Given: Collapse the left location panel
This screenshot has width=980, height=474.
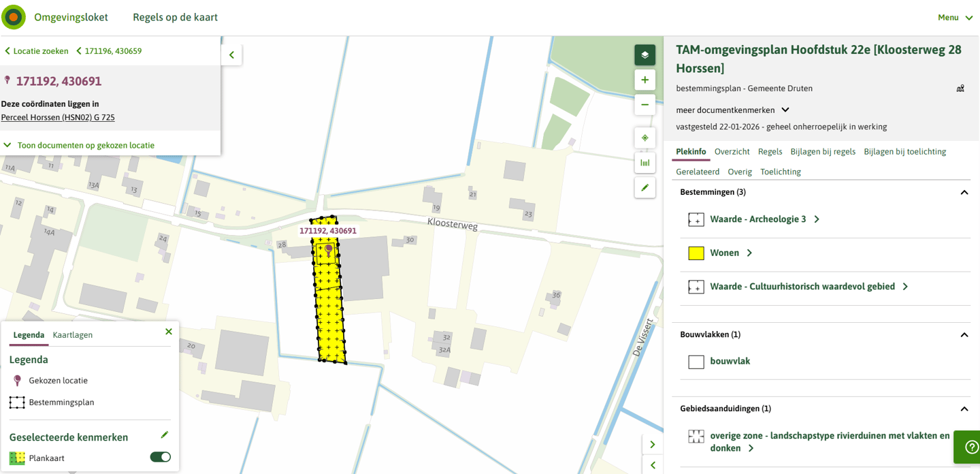Looking at the screenshot, I should coord(231,55).
